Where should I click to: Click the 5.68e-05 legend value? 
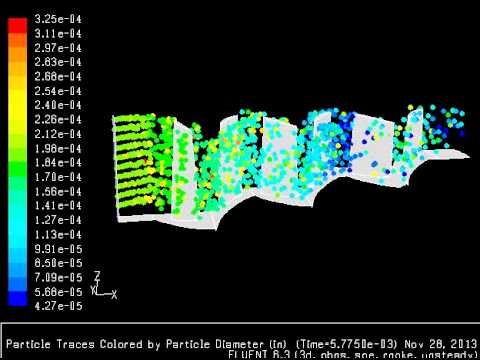(58, 292)
